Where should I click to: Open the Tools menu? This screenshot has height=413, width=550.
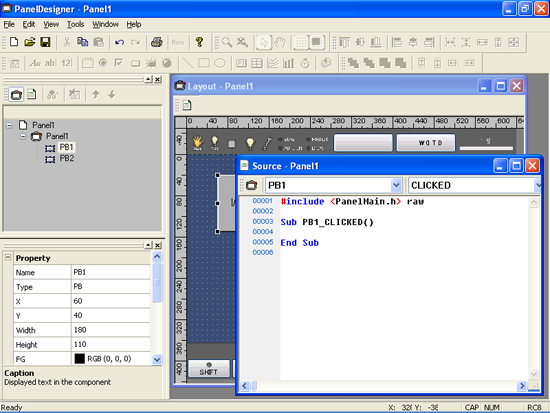click(75, 24)
